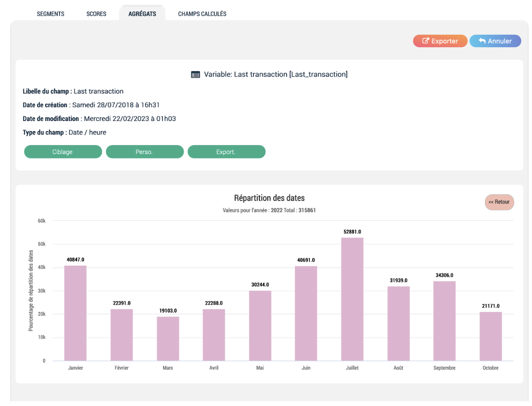Click the undo arrow icon in Annuler
The width and height of the screenshot is (532, 406).
click(x=482, y=41)
